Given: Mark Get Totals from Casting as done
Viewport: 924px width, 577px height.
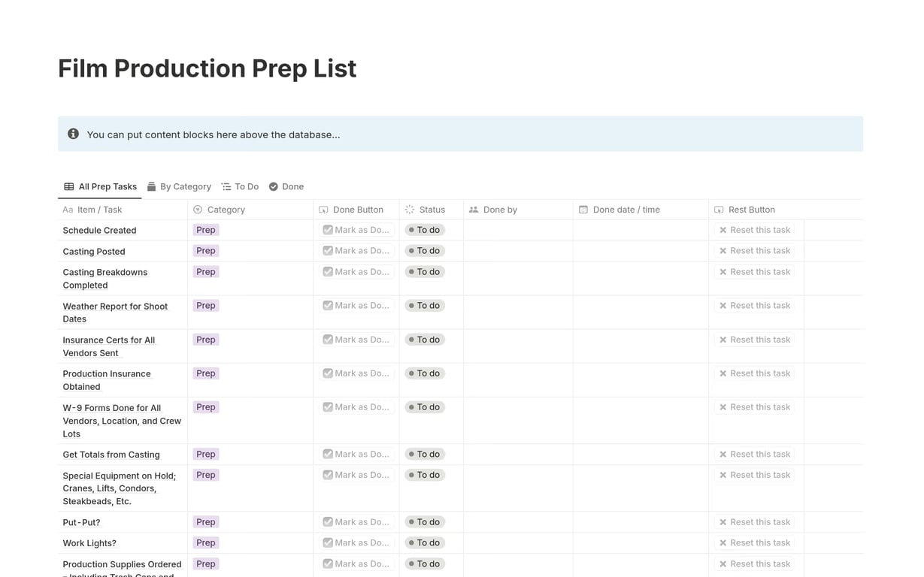Looking at the screenshot, I should click(x=356, y=454).
